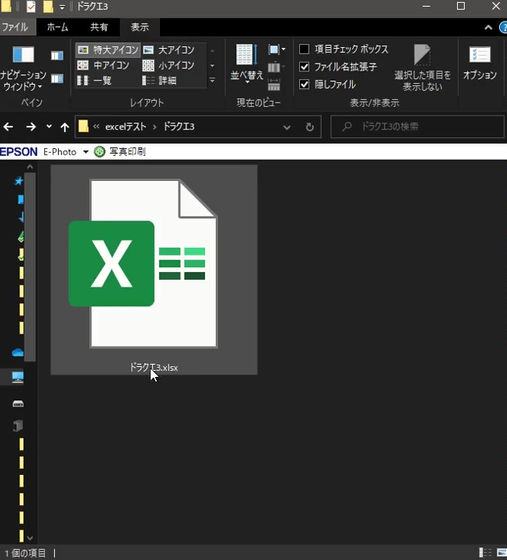Click the 写真印刷 button
507x560 pixels.
(120, 152)
